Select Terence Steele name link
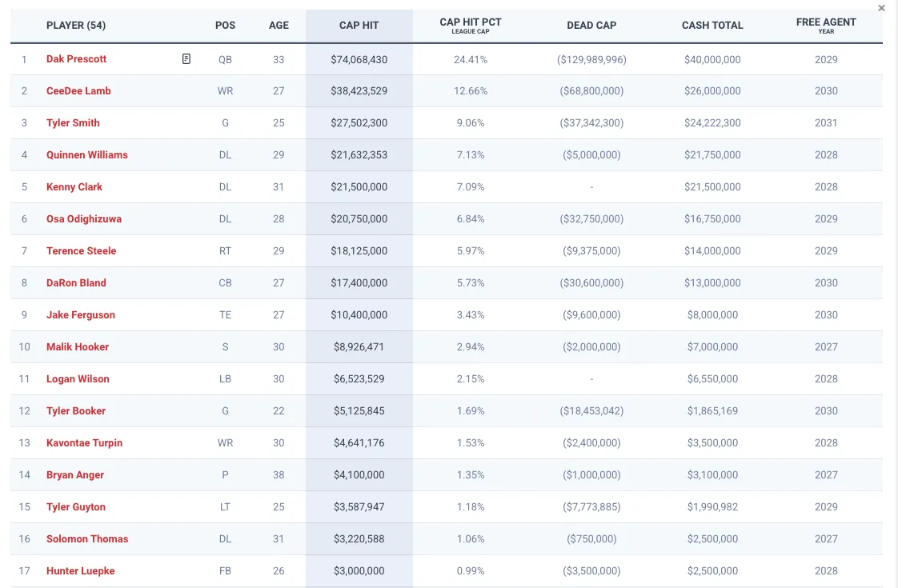The width and height of the screenshot is (898, 588). click(x=81, y=251)
